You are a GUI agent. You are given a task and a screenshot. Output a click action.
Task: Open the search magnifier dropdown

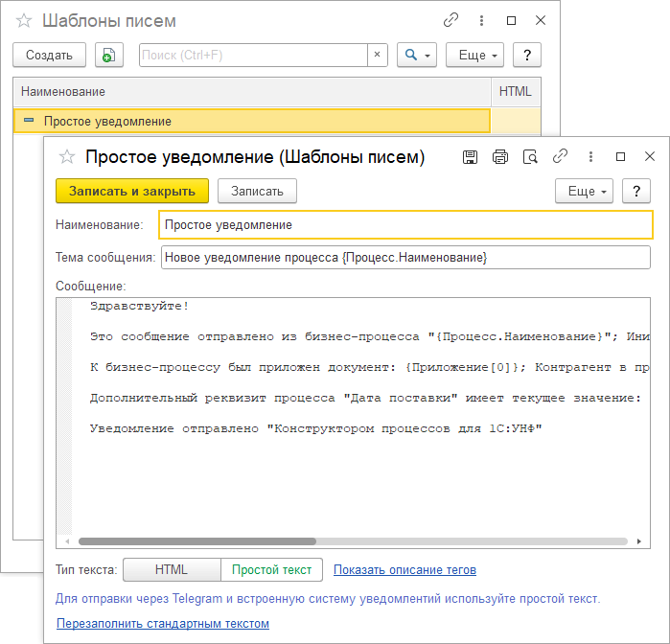(x=415, y=56)
